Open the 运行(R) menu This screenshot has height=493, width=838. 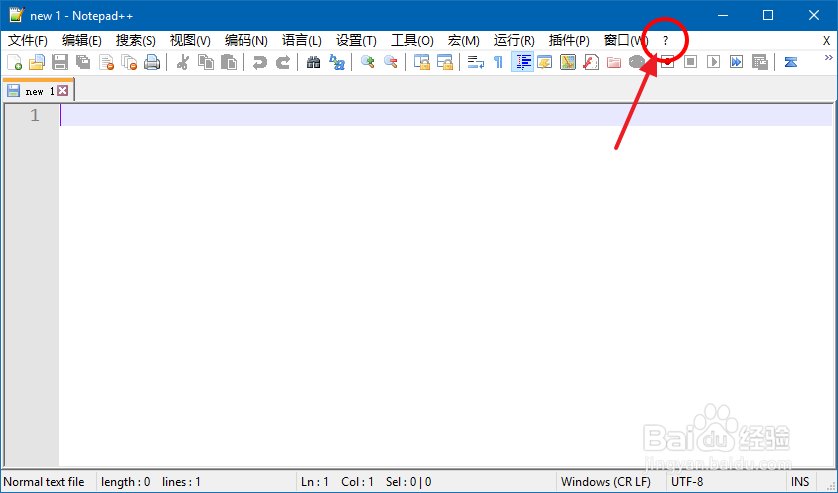(514, 41)
